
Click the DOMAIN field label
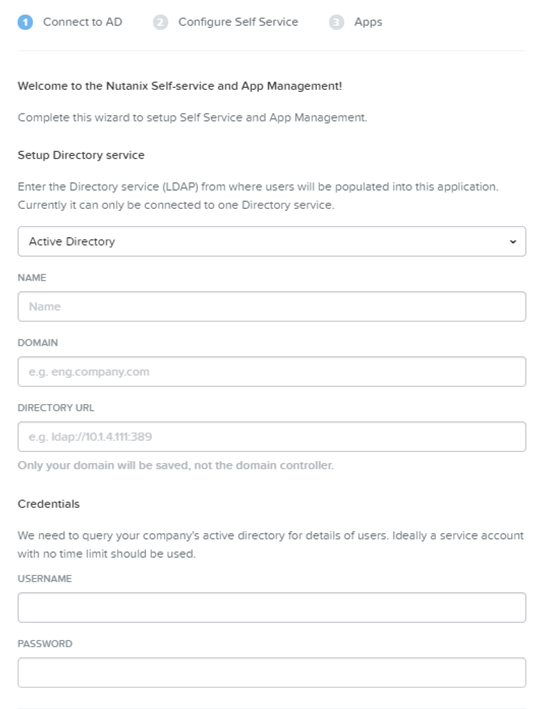coord(38,343)
